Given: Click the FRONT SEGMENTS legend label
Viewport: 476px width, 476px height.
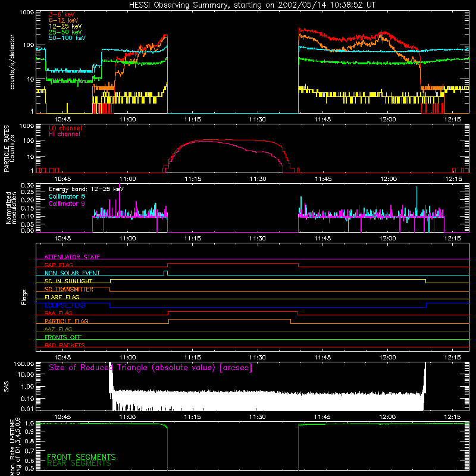Looking at the screenshot, I should coord(82,457).
